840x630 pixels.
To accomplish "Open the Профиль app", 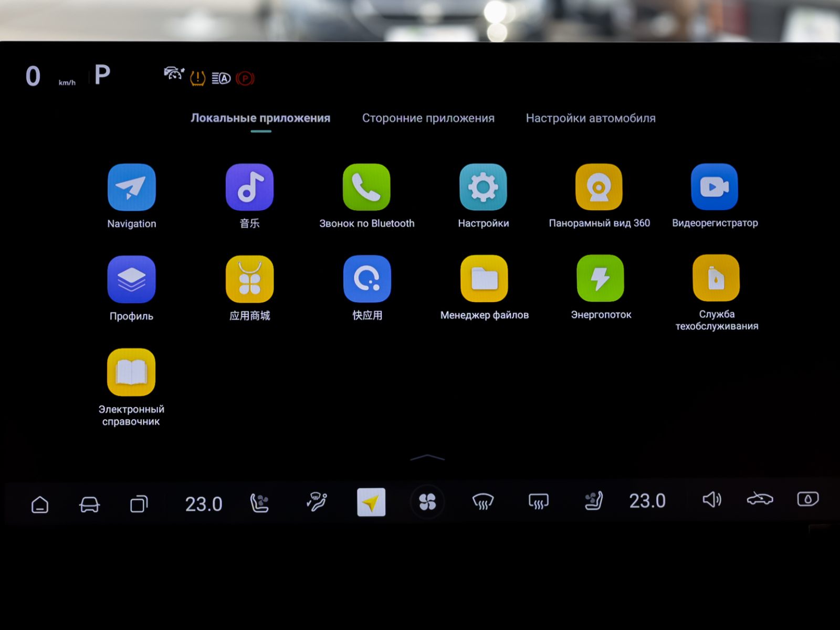I will (131, 279).
